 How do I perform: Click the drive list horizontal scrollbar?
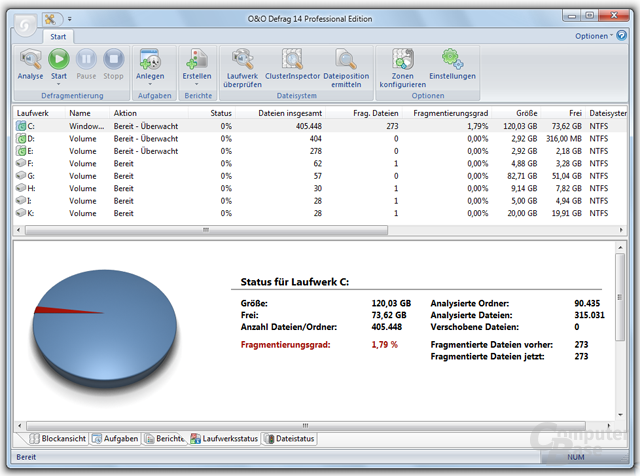coord(207,230)
